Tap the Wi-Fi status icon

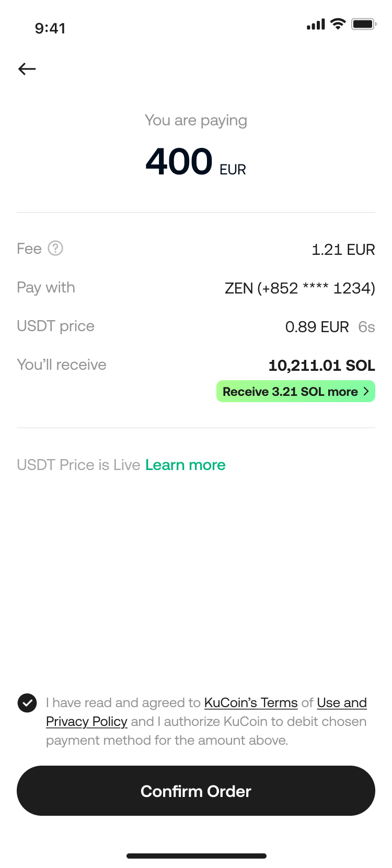pyautogui.click(x=338, y=24)
